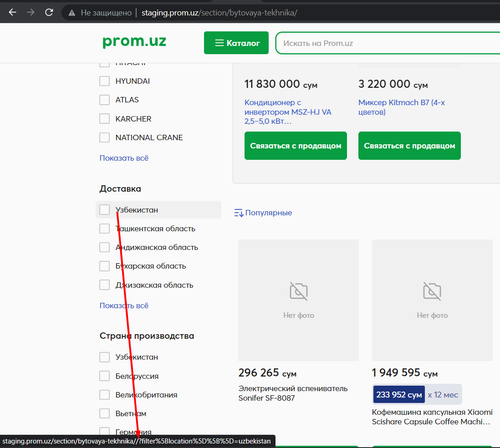Screen dimensions: 500x448
Task: Open the Каталог menu button
Action: pyautogui.click(x=236, y=43)
